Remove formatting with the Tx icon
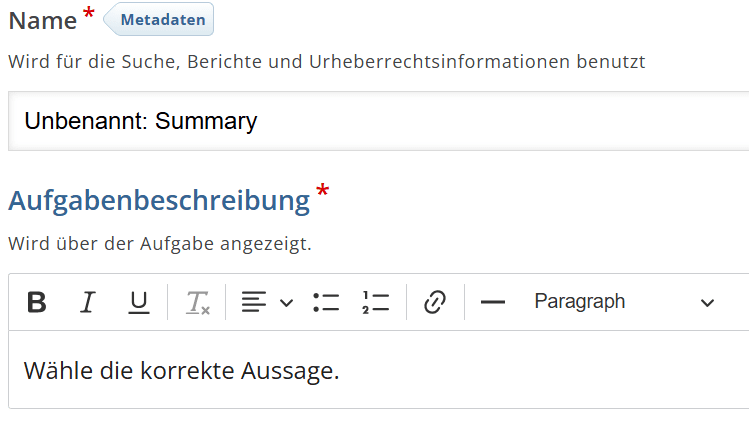The height and width of the screenshot is (445, 749). 197,302
